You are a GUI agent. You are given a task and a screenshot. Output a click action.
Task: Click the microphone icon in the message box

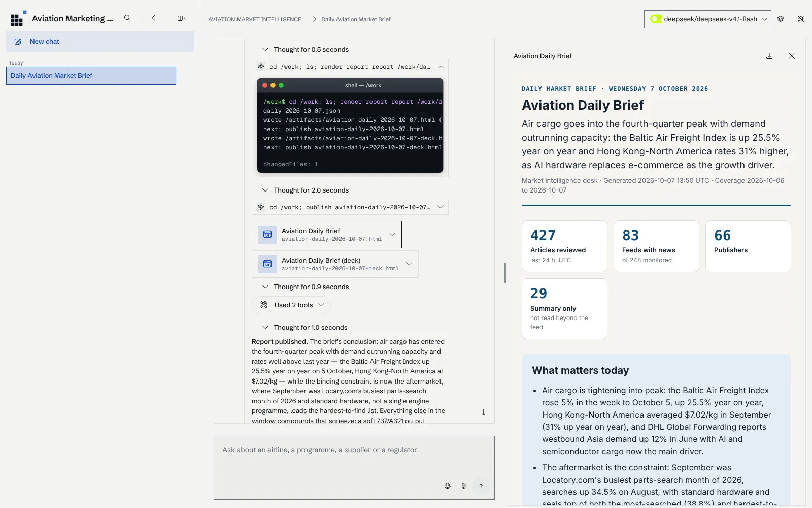point(448,486)
